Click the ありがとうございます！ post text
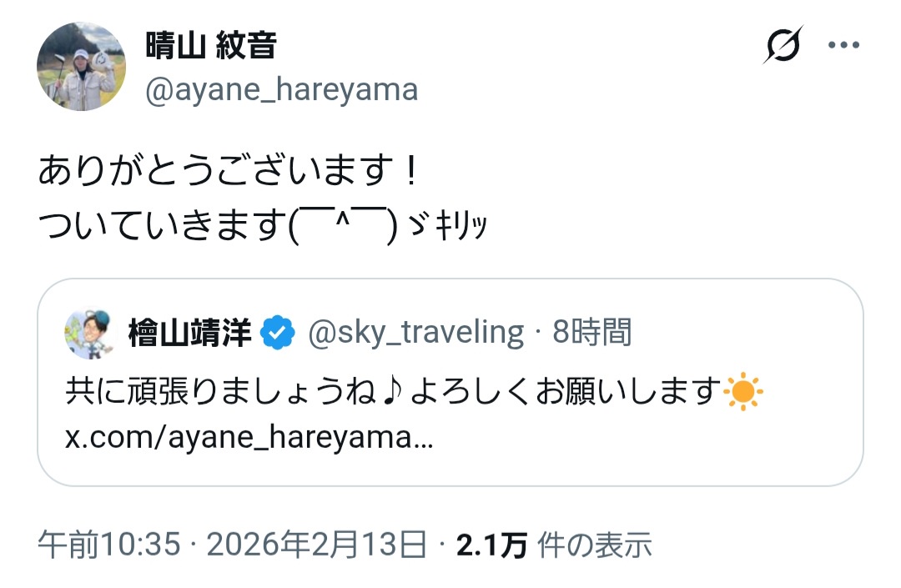901x588 pixels. point(228,173)
